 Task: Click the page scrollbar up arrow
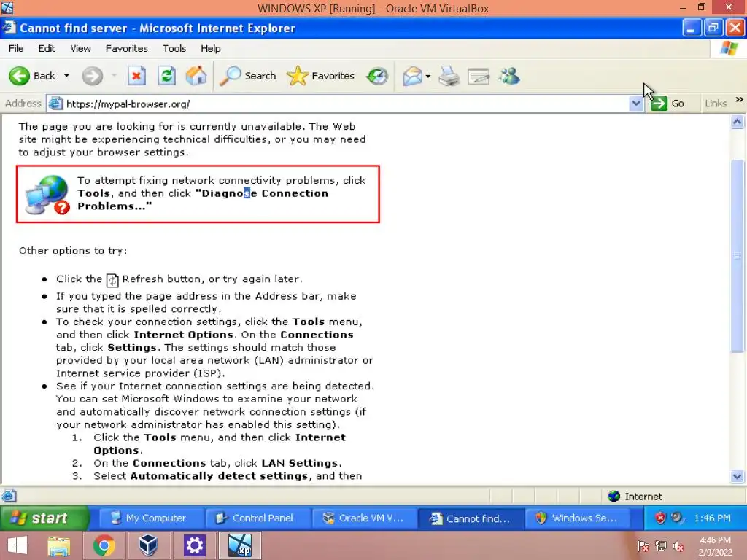737,122
